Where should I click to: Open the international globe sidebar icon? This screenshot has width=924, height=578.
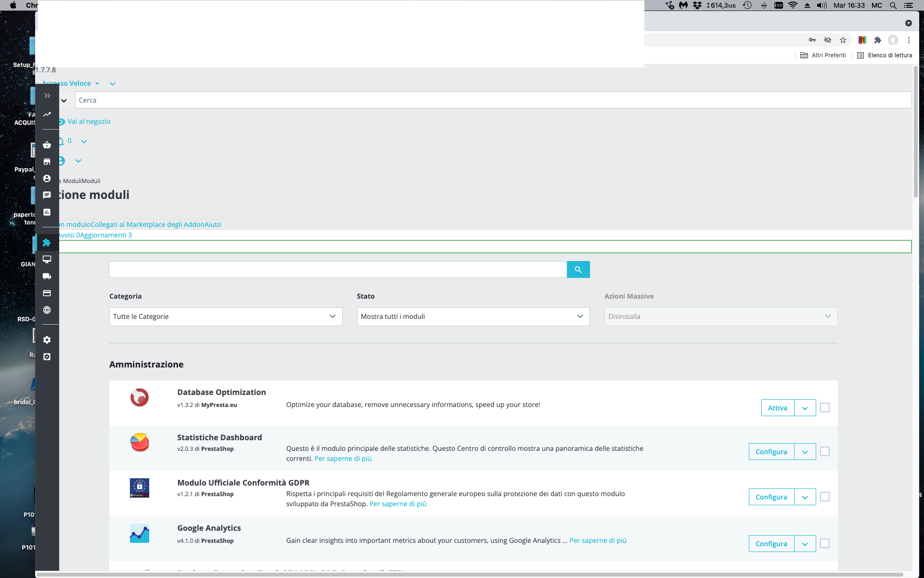47,310
